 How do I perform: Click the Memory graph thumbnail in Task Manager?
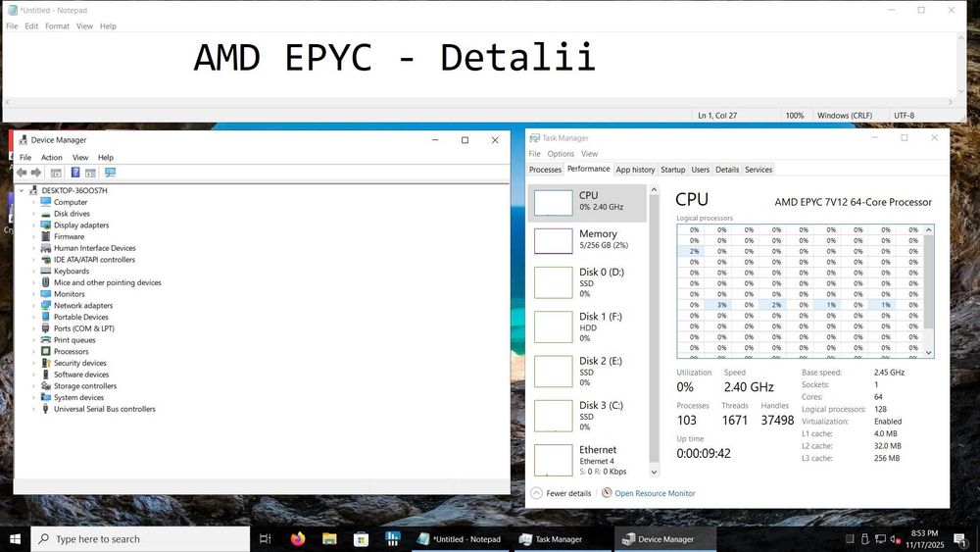pyautogui.click(x=553, y=240)
